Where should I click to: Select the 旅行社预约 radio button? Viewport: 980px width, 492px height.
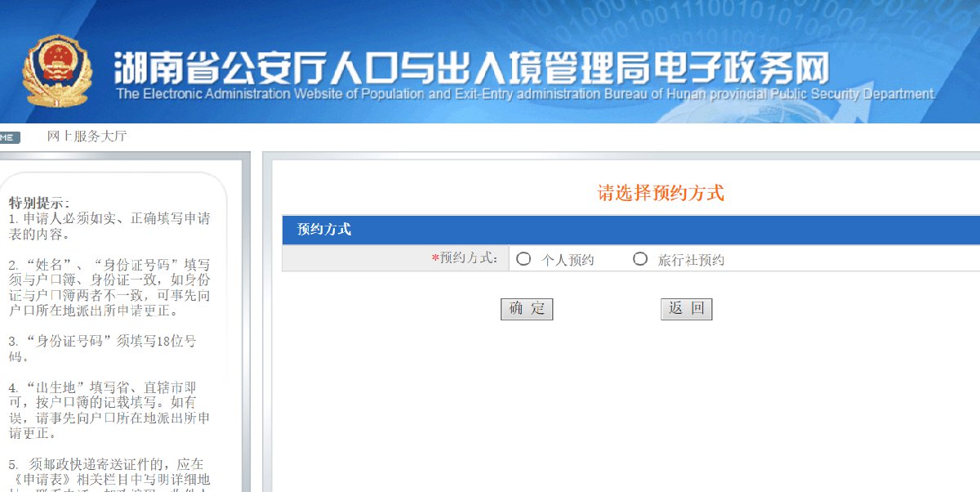(x=640, y=259)
